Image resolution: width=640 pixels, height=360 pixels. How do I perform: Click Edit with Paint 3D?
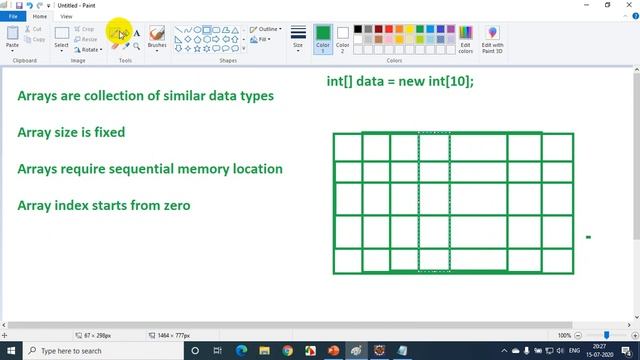click(492, 39)
